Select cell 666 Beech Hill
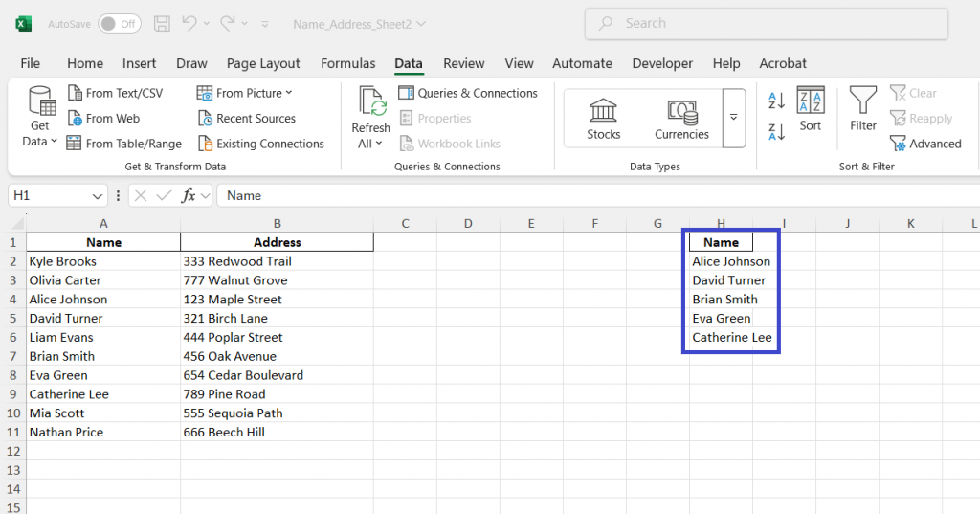The image size is (980, 514). coord(277,432)
